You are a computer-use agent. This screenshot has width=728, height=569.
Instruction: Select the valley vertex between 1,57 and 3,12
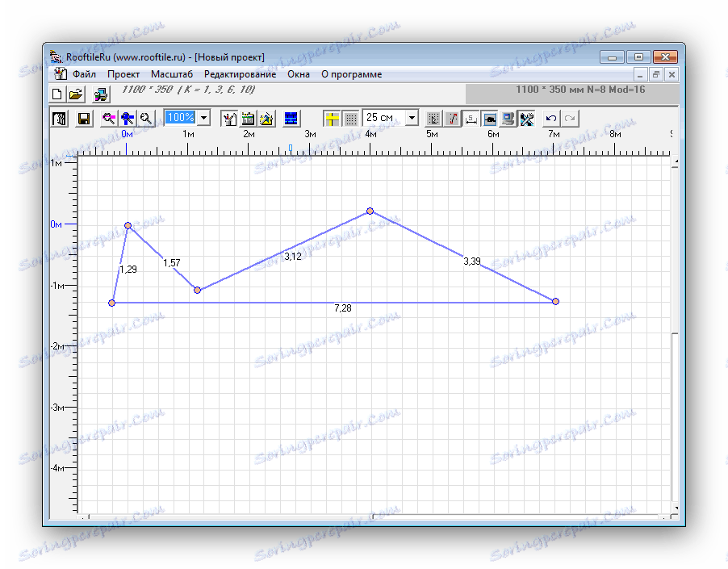click(197, 290)
